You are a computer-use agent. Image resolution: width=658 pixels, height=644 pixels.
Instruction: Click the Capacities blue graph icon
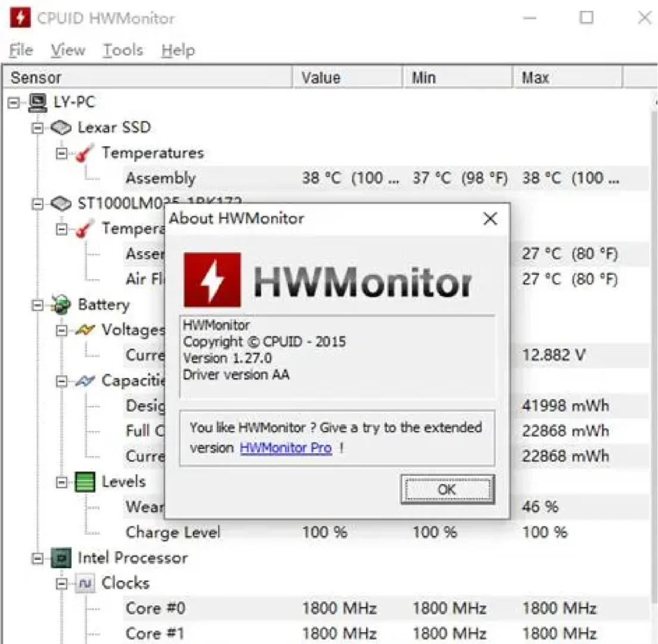[85, 381]
